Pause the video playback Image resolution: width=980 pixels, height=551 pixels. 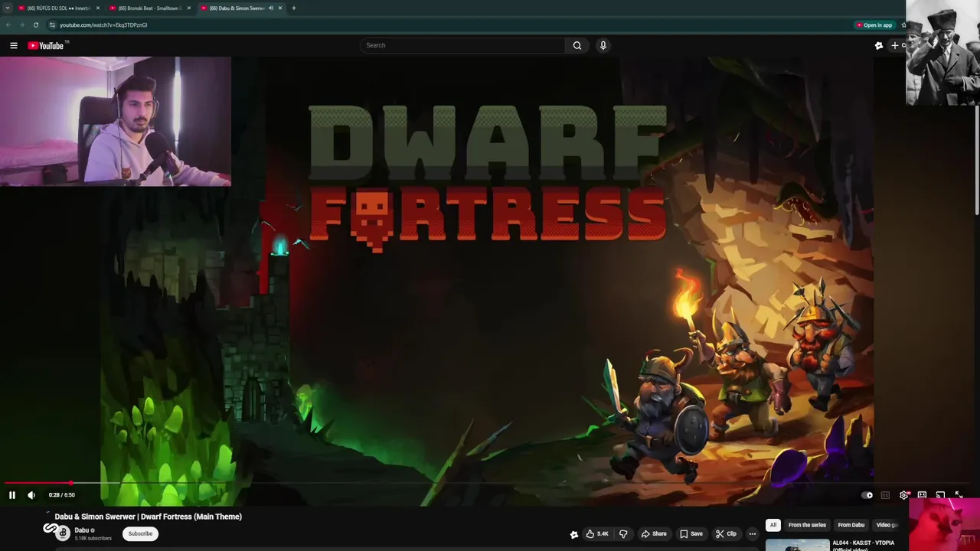coord(12,495)
